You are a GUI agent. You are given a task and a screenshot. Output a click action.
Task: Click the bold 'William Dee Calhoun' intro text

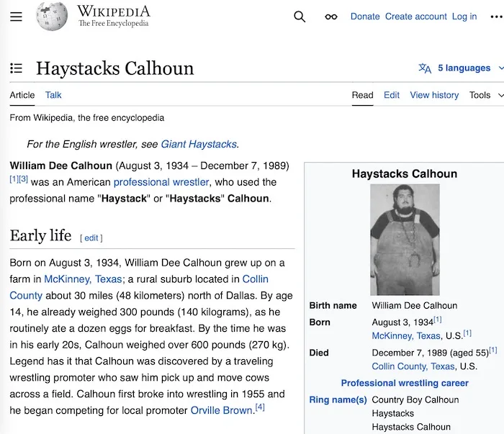pyautogui.click(x=60, y=166)
